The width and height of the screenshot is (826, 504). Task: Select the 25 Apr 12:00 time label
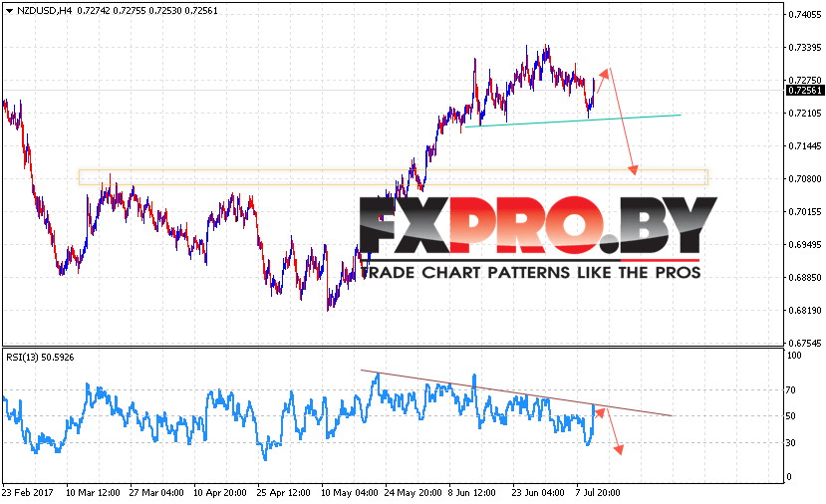[x=283, y=493]
